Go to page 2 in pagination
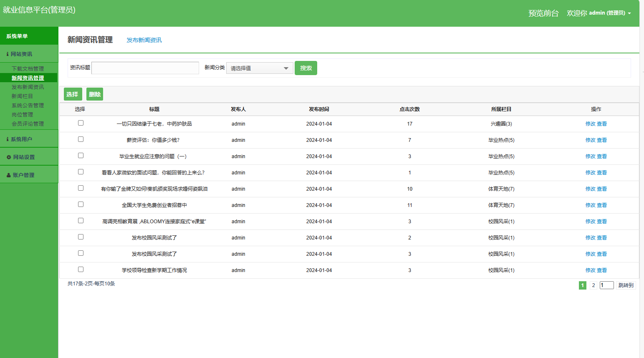This screenshot has height=358, width=644. click(593, 285)
